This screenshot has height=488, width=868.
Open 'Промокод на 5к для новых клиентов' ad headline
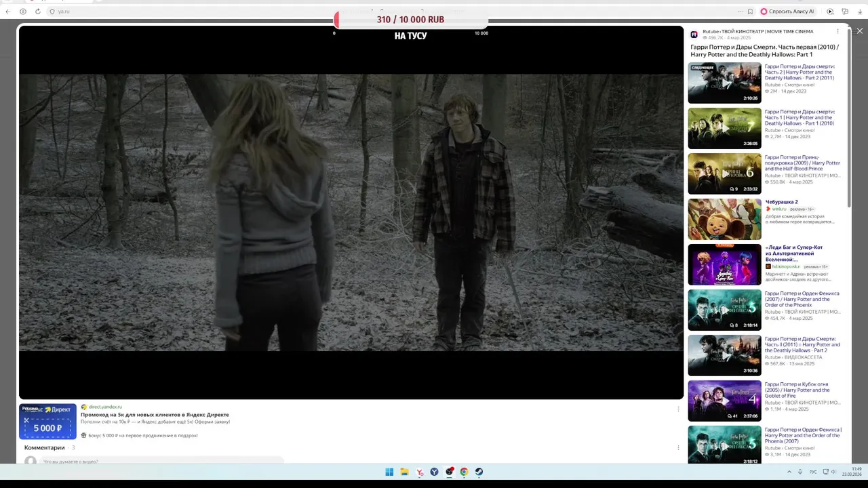(155, 415)
